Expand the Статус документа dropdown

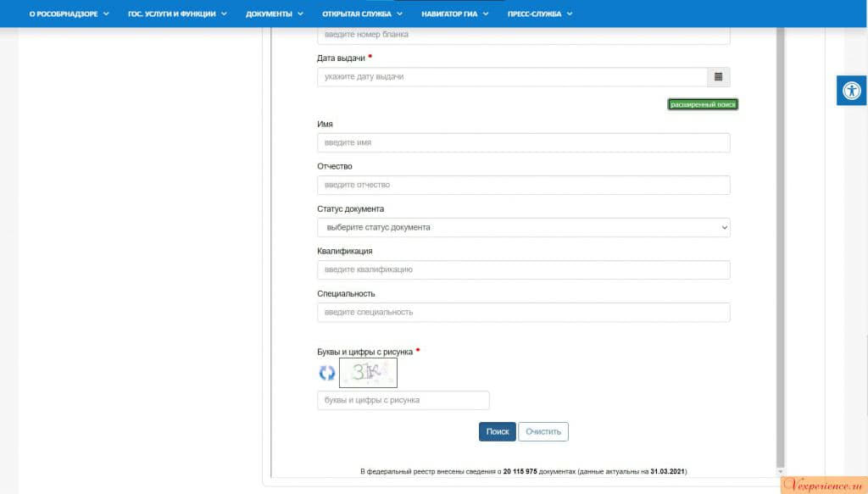tap(523, 228)
